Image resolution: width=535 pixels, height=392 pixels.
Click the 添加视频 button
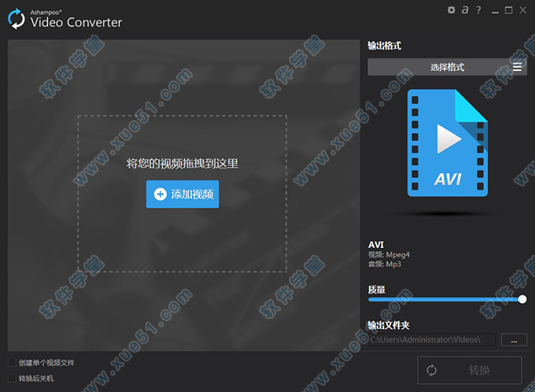point(183,194)
